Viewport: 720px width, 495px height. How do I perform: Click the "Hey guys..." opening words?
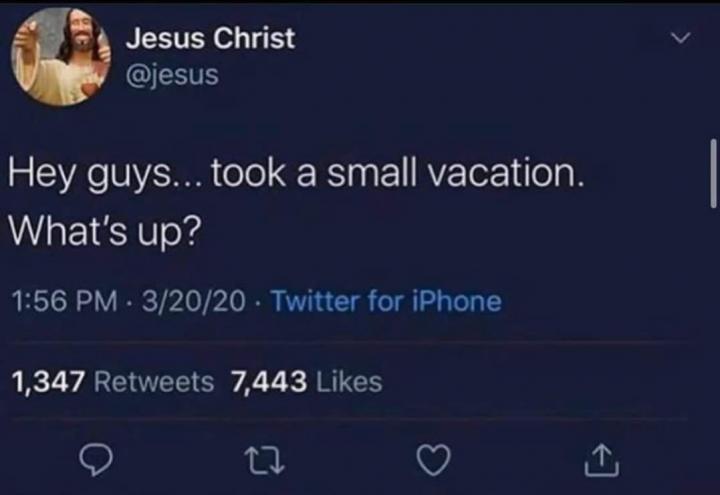[105, 176]
